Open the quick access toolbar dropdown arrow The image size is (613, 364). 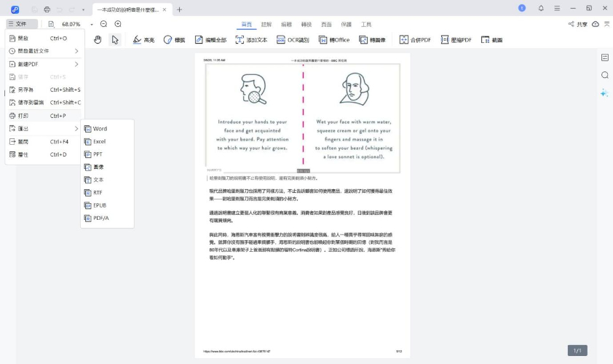tap(83, 9)
